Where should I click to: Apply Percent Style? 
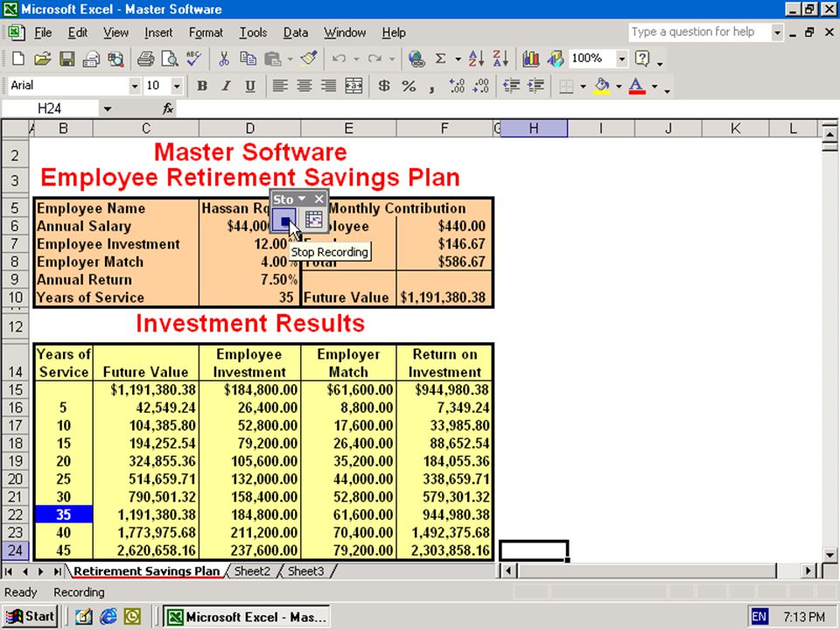click(409, 86)
